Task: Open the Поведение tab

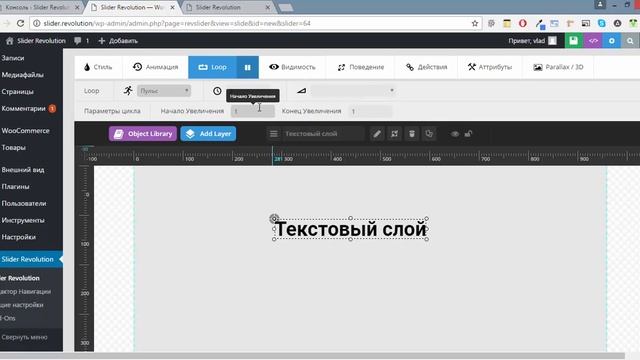Action: [360, 67]
